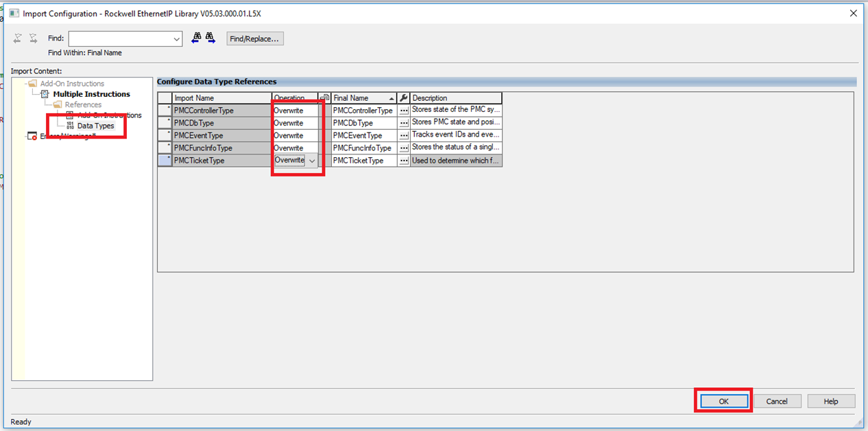The width and height of the screenshot is (868, 431).
Task: Sort by the Final Name column header
Action: [363, 97]
